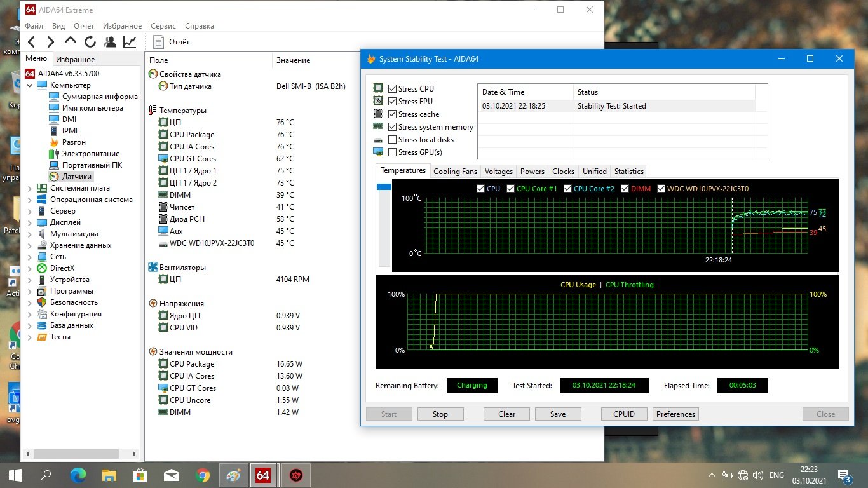The image size is (868, 488).
Task: Click the Stress local disks drive icon
Action: click(x=378, y=140)
